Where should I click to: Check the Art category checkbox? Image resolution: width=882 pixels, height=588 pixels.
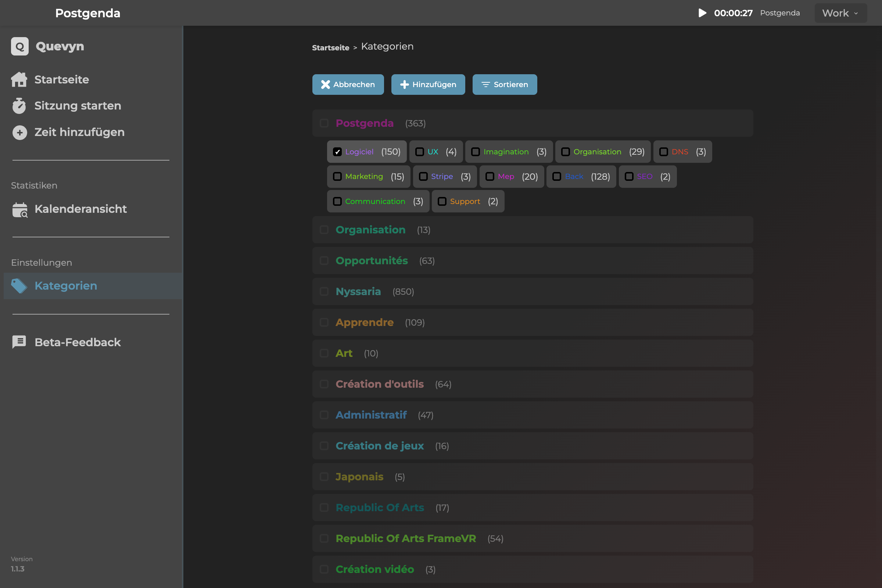tap(325, 354)
